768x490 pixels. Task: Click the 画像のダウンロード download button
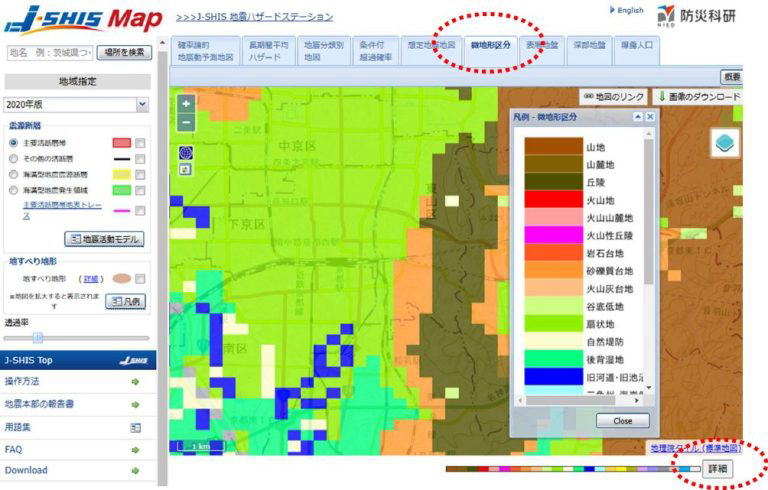pyautogui.click(x=699, y=97)
